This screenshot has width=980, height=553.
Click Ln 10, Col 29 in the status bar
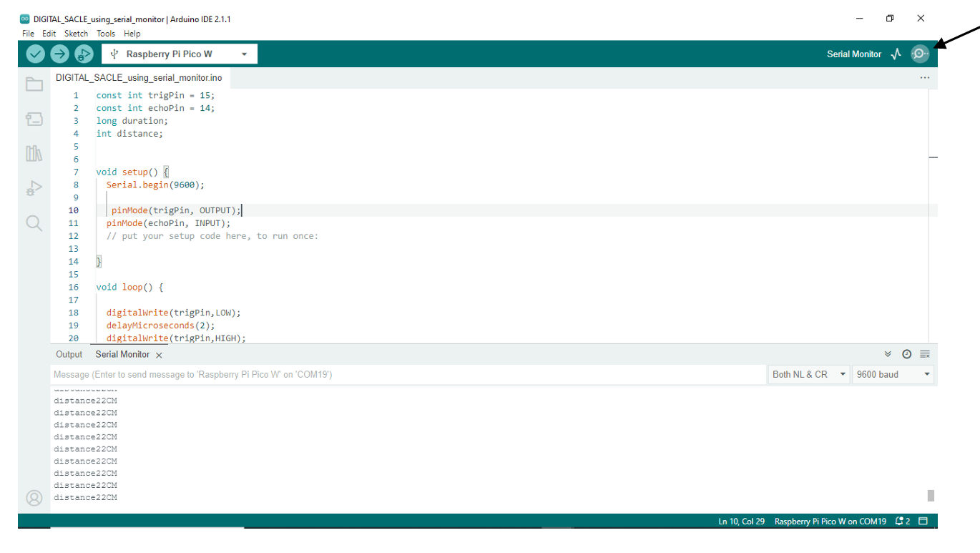[742, 522]
